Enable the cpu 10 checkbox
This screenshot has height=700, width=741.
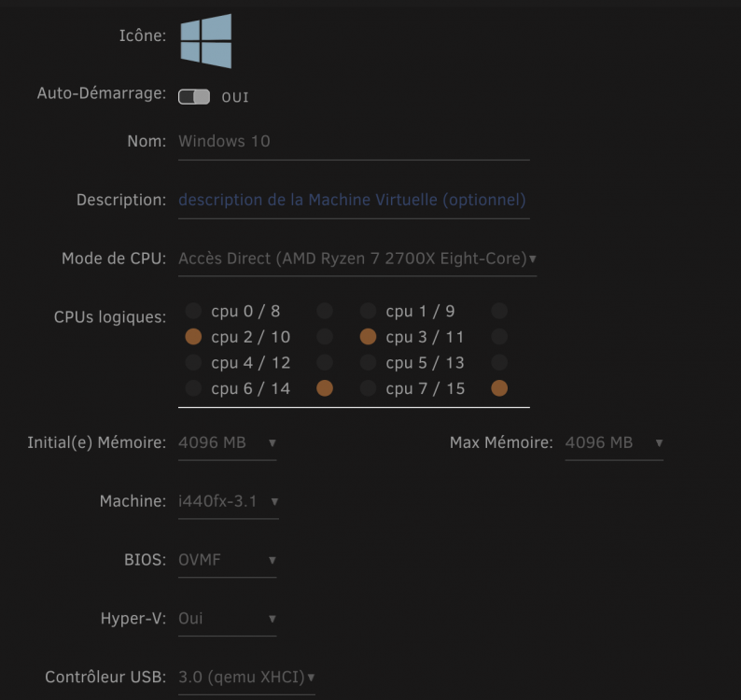[325, 337]
